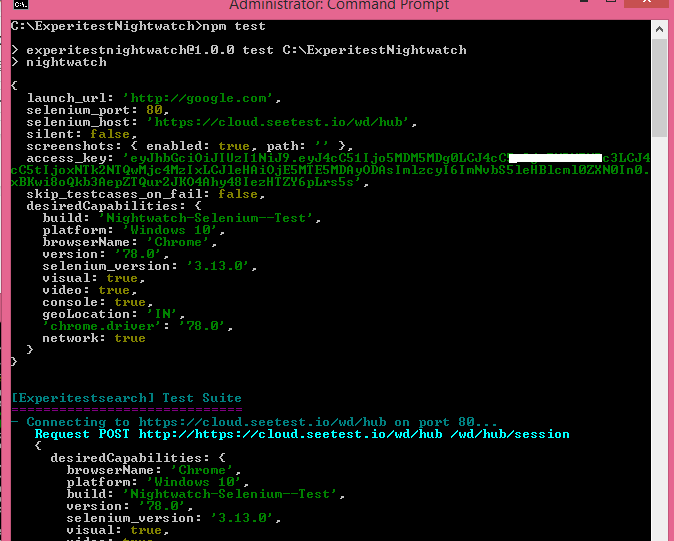
Task: Click the second "platform: 'Windows 10'" line
Action: (x=157, y=483)
